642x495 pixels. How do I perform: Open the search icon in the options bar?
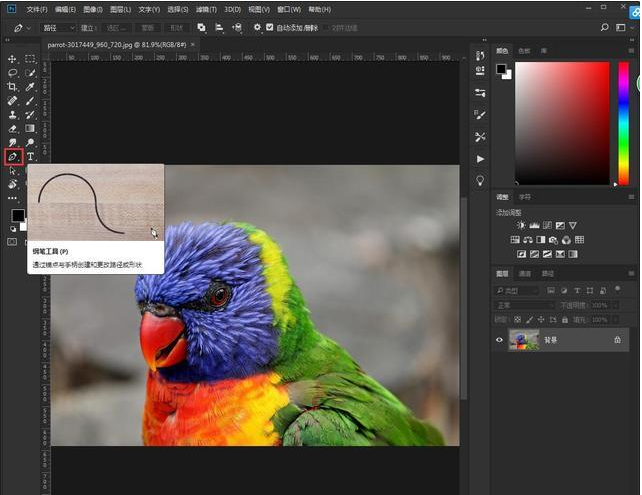click(603, 27)
